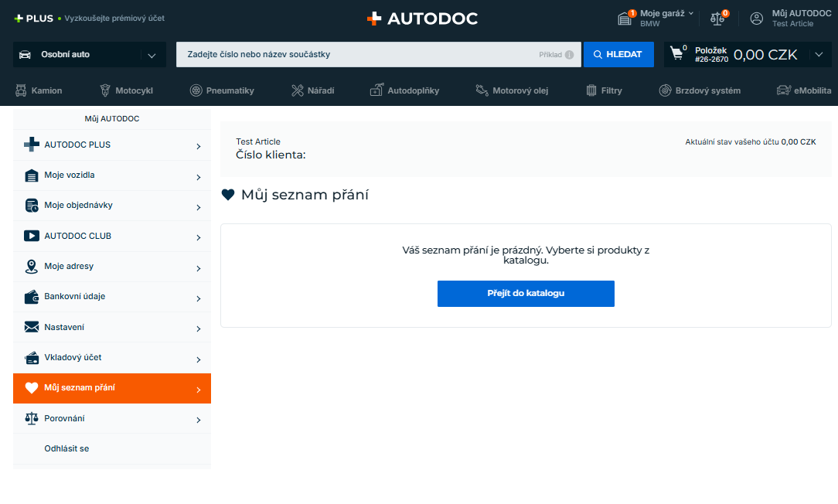Expand the Moje garáž dropdown chevron
The width and height of the screenshot is (838, 504).
[691, 13]
